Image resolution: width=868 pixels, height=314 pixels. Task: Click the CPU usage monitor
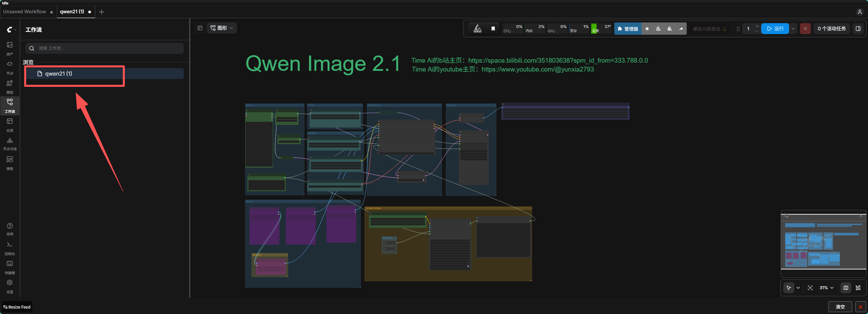pos(513,29)
